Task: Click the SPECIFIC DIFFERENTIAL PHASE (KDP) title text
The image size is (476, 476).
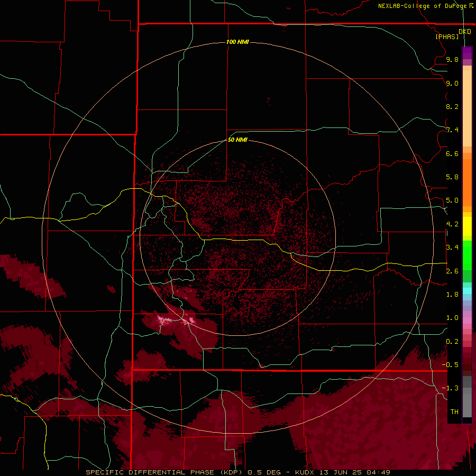Action: 164,472
